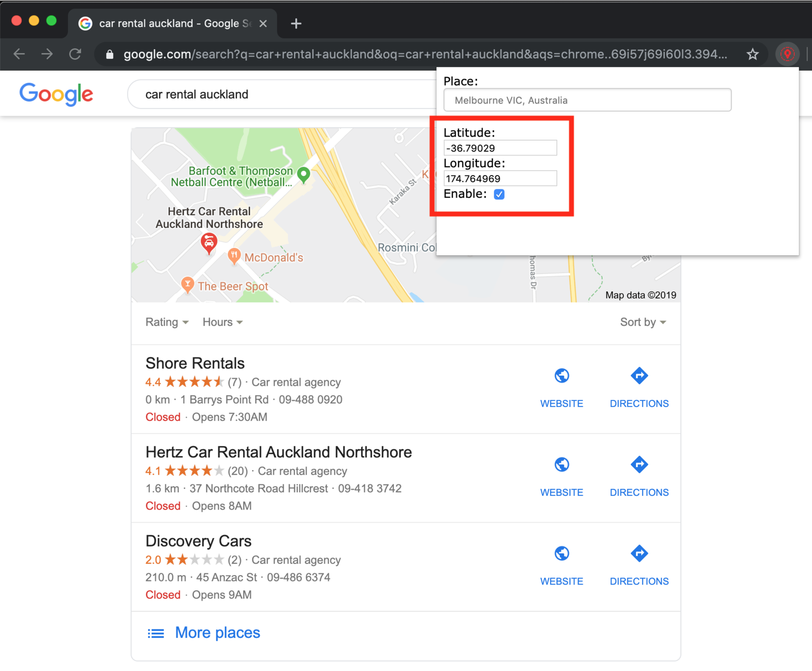Screen dimensions: 812x671
Task: Open the Shore Rentals listing title
Action: (x=195, y=363)
